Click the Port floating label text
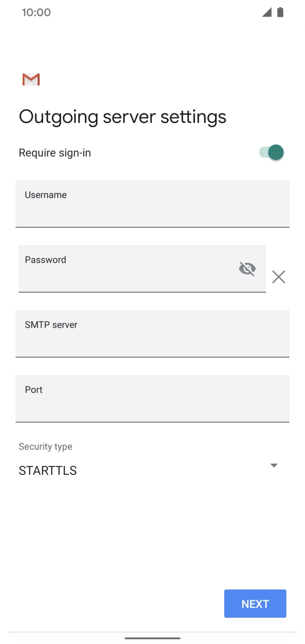Image resolution: width=305 pixels, height=644 pixels. click(x=33, y=390)
